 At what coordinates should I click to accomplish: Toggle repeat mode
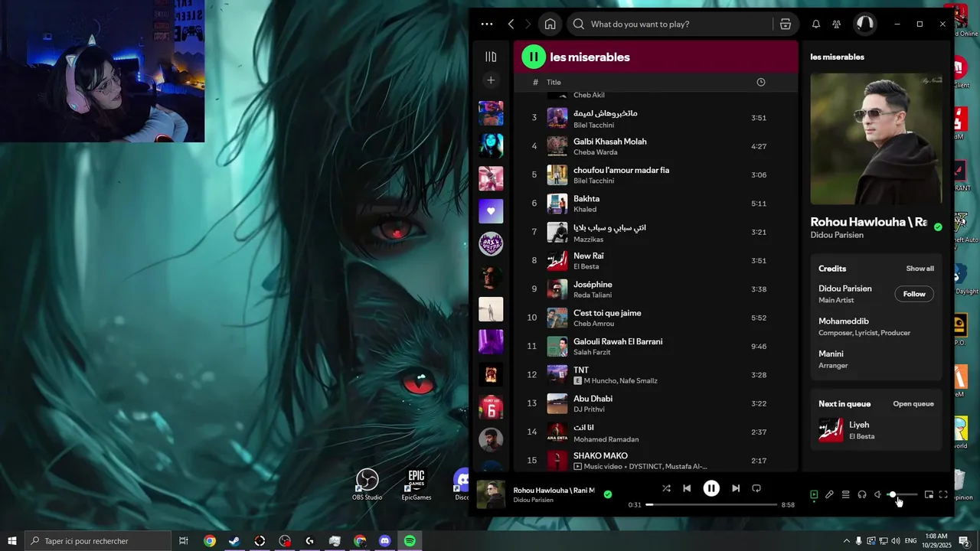(756, 488)
